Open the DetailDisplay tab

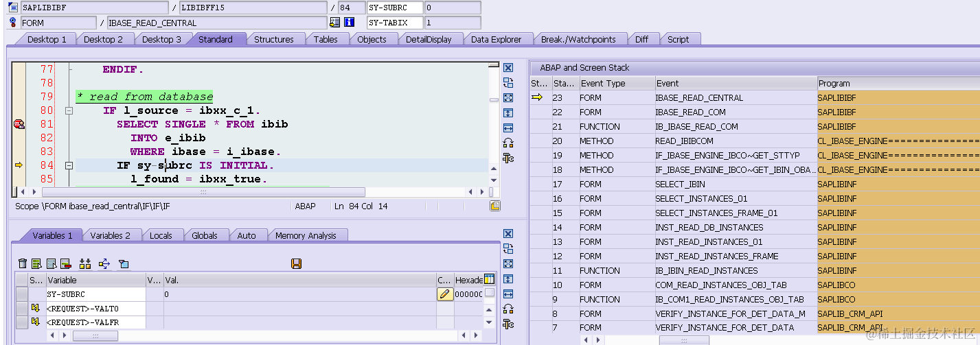(x=429, y=39)
